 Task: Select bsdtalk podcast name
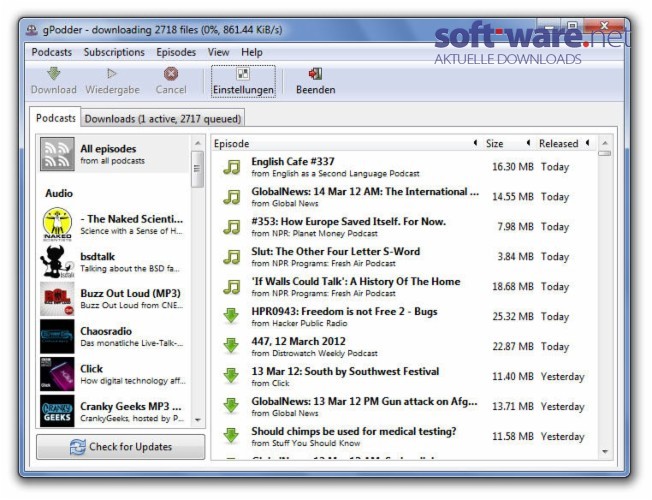click(x=97, y=257)
